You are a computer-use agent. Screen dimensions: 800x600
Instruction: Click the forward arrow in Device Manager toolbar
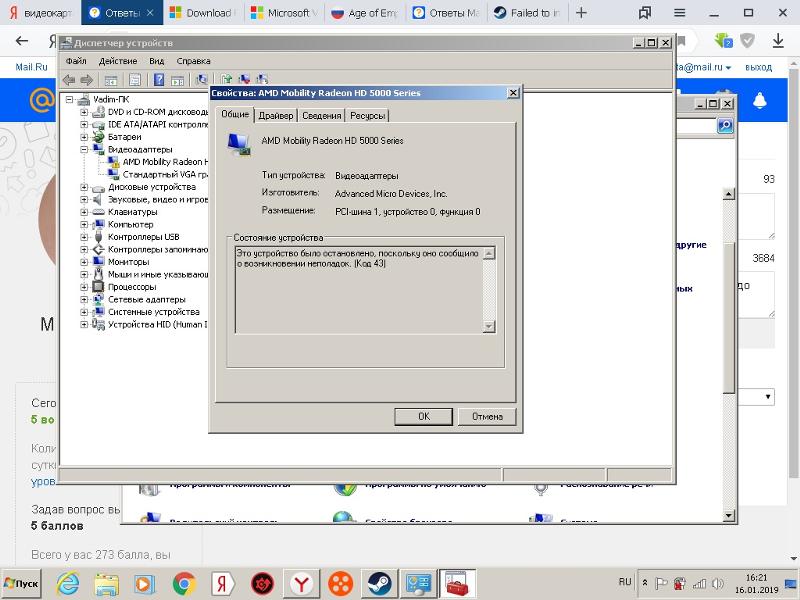[x=87, y=79]
